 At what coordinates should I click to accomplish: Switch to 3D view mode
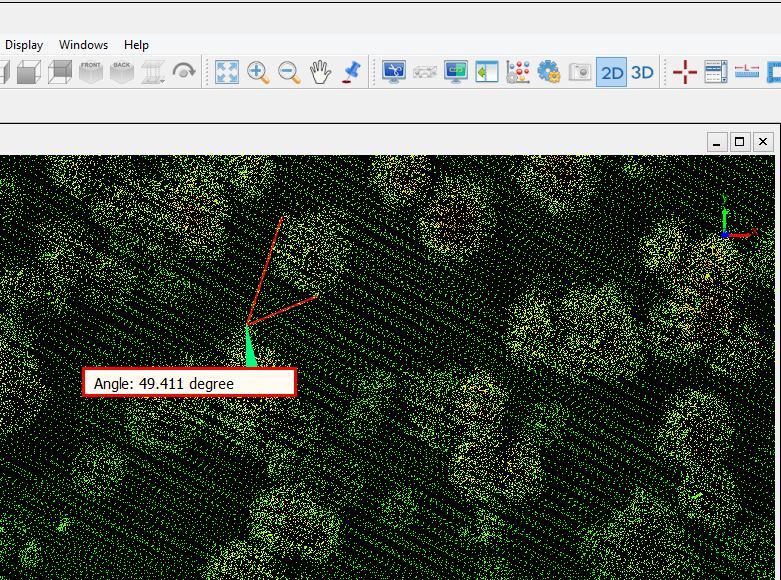(642, 73)
